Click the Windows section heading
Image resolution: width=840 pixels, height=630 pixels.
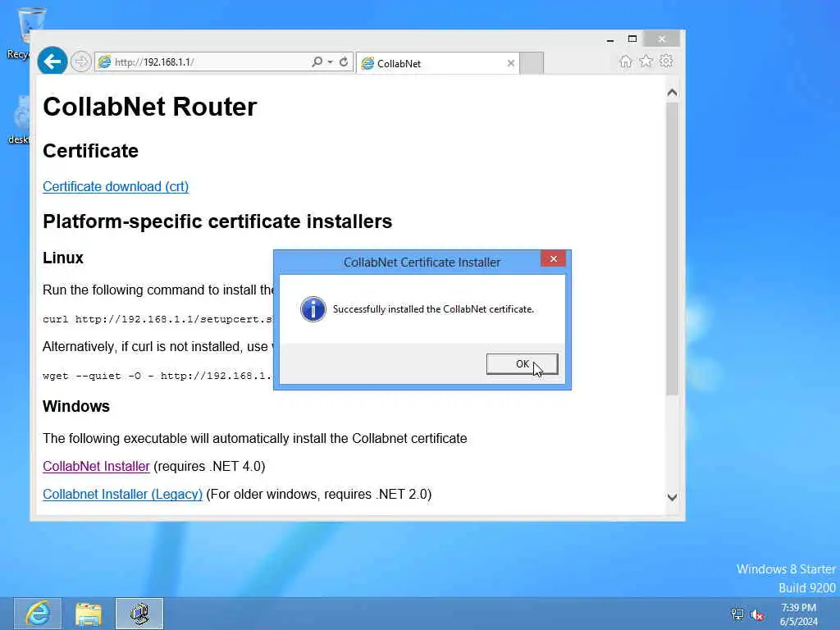pos(76,406)
